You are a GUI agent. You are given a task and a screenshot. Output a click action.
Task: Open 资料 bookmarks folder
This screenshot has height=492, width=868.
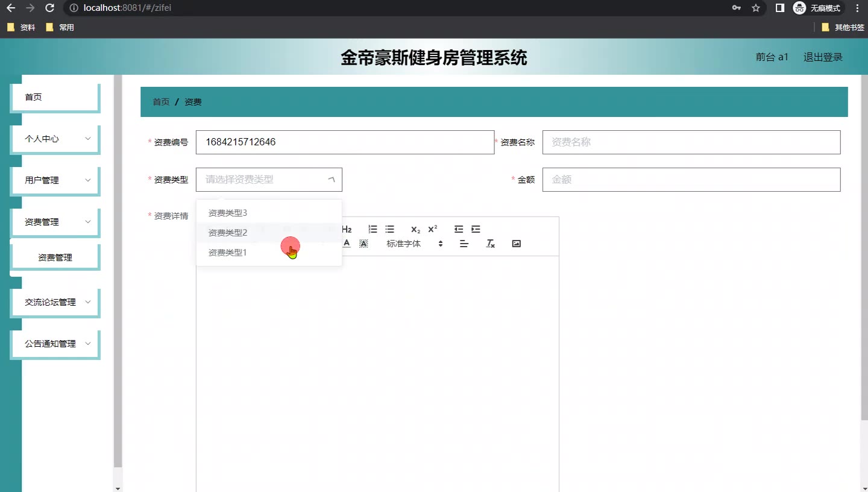tap(21, 27)
